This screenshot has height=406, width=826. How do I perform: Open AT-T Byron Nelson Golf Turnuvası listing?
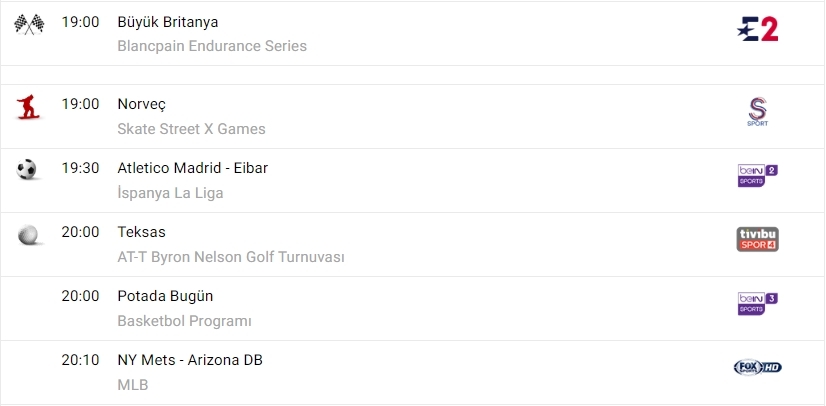pos(231,257)
